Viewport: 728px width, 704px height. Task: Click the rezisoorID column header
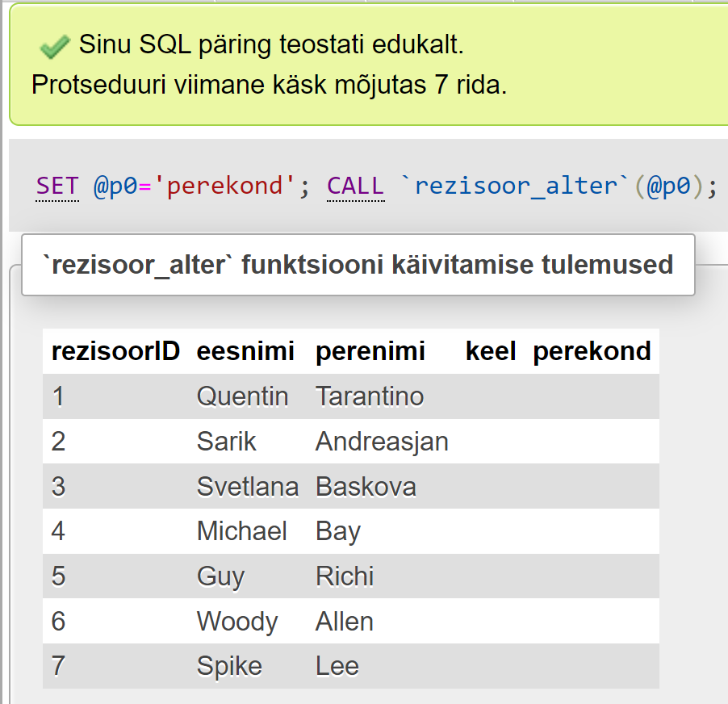(115, 351)
